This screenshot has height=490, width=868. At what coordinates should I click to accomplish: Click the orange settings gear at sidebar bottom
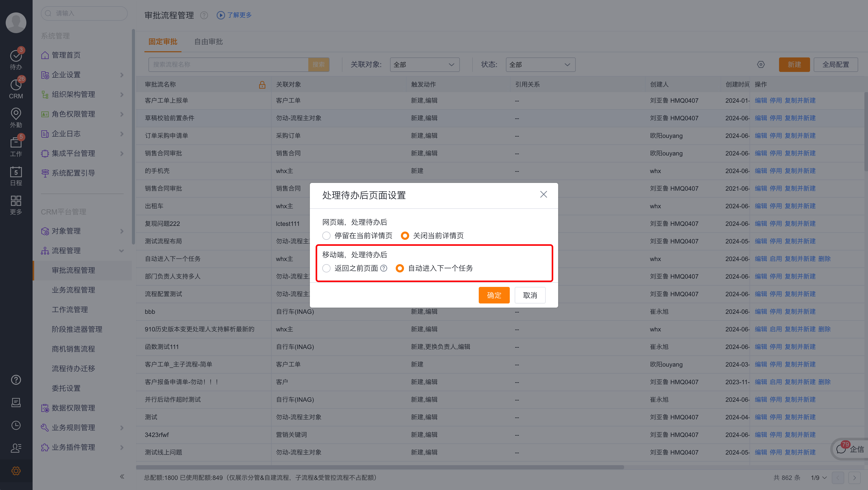point(16,471)
